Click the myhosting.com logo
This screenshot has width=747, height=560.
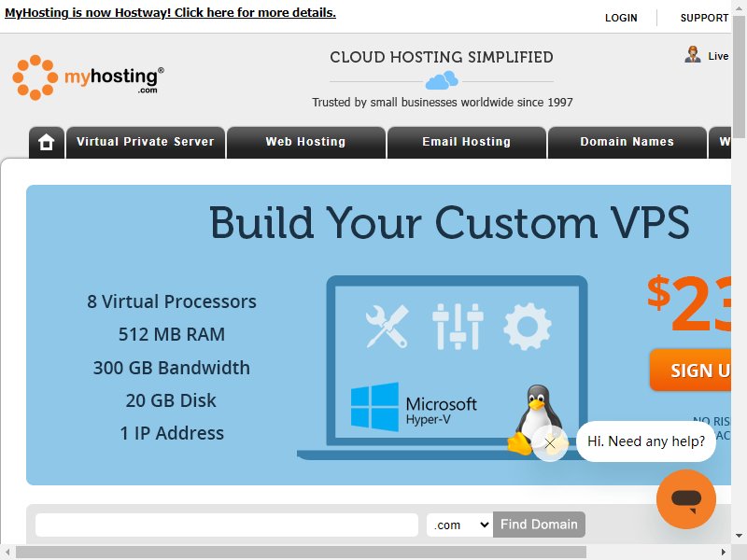pos(88,77)
